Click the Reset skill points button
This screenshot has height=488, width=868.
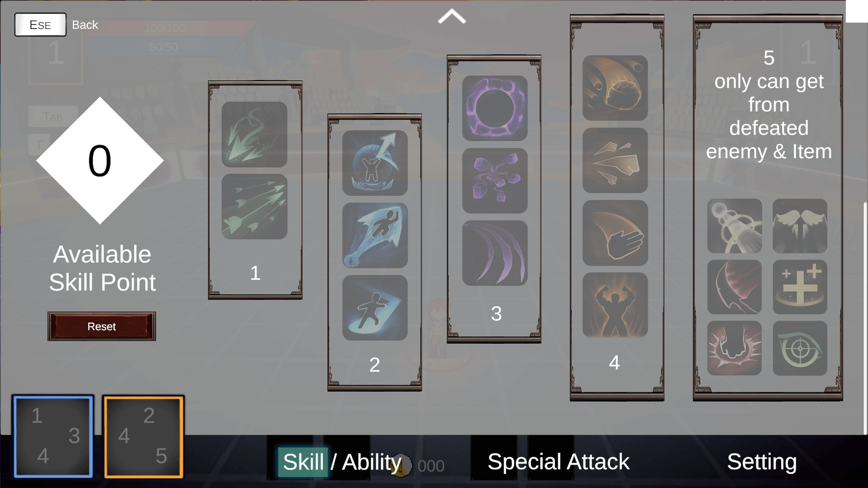(102, 326)
